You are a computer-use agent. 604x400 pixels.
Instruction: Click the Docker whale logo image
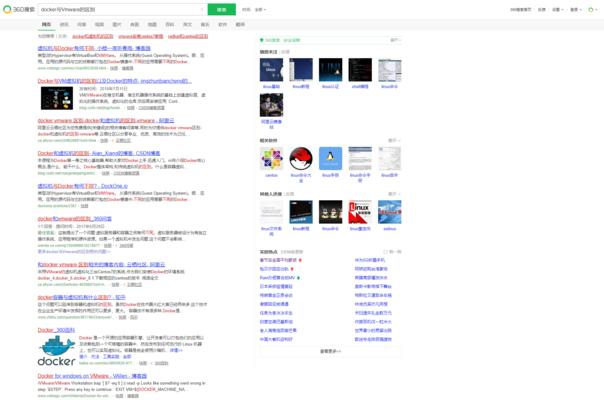[57, 351]
